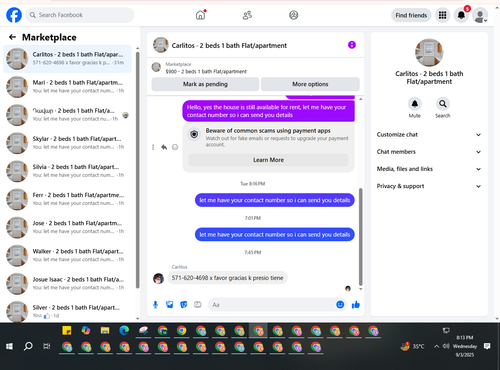Viewport: 500px width, 370px height.
Task: Open Skylar conversation in chat list
Action: pyautogui.click(x=68, y=143)
